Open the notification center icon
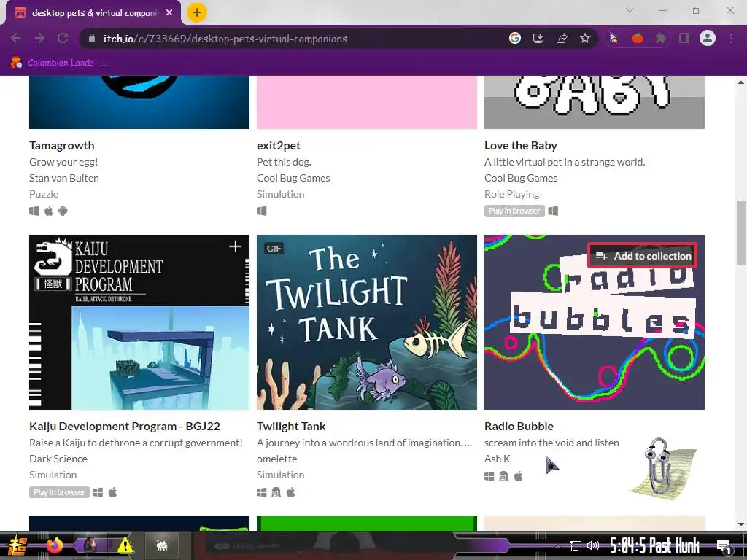The height and width of the screenshot is (560, 747). point(724,546)
